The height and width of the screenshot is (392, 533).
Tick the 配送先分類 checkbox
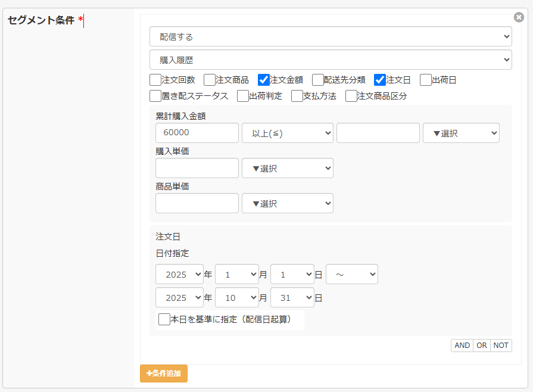[x=318, y=80]
